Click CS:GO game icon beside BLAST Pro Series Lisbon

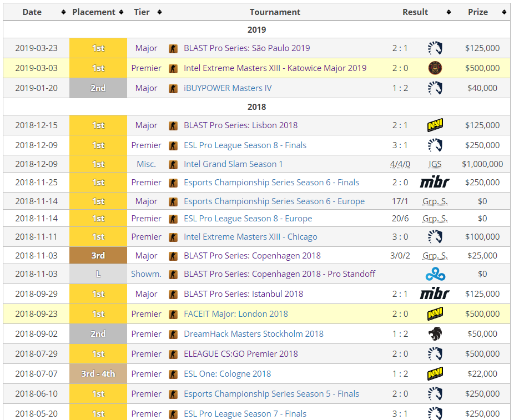tap(173, 126)
